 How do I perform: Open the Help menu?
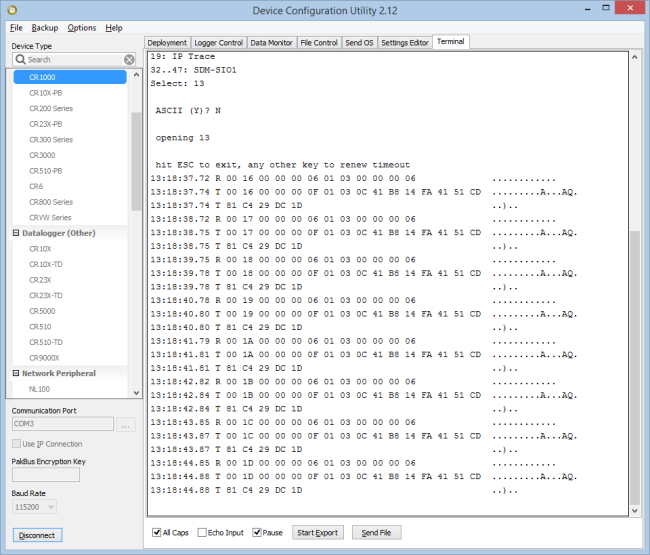pyautogui.click(x=114, y=28)
